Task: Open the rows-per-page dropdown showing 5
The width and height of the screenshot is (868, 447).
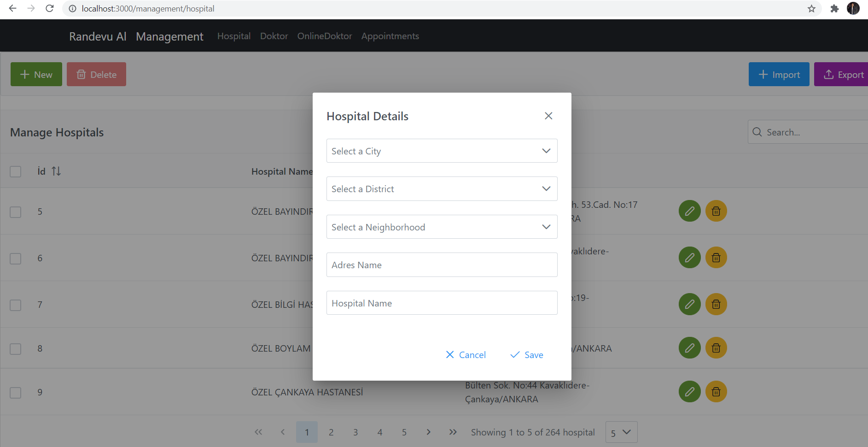Action: 621,432
